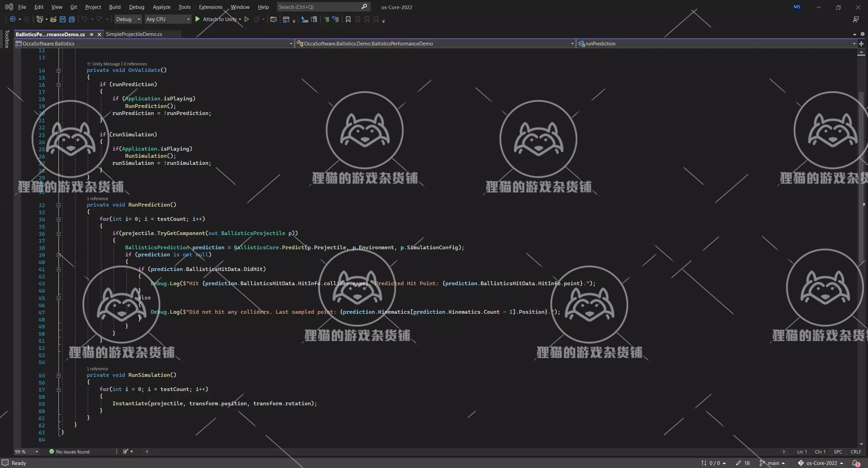
Task: Switch to SimpleProjectileDemo.cs tab
Action: (134, 34)
